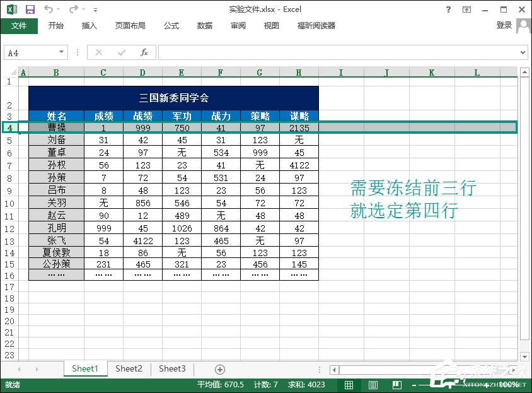Screen dimensions: 532x393
Task: Open the 文件 ribbon menu
Action: [20, 26]
